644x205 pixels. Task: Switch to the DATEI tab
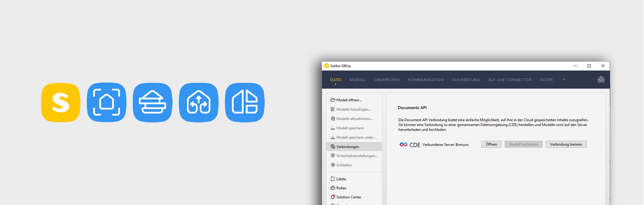click(336, 80)
